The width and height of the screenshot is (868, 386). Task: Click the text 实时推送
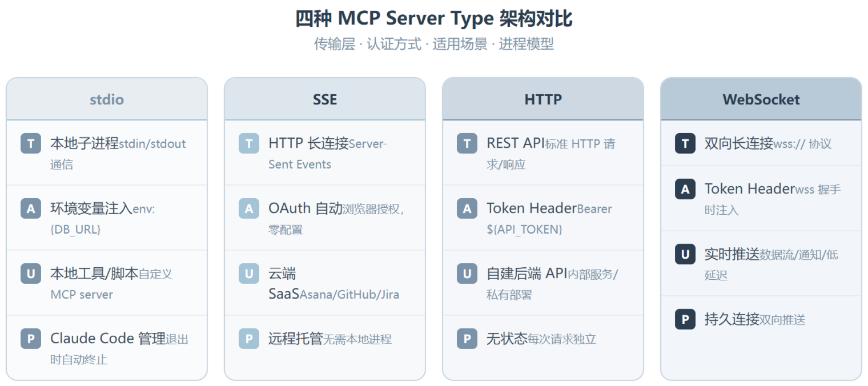click(732, 254)
